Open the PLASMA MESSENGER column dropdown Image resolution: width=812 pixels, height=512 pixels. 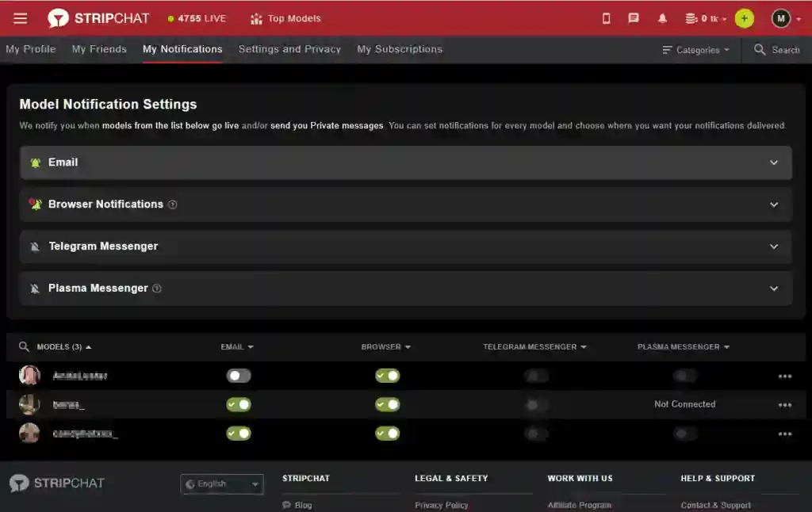tap(683, 347)
